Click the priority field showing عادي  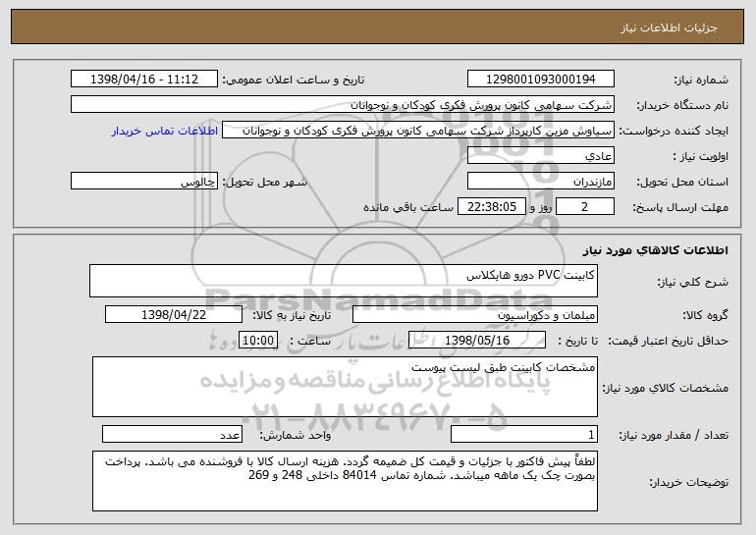pyautogui.click(x=540, y=156)
